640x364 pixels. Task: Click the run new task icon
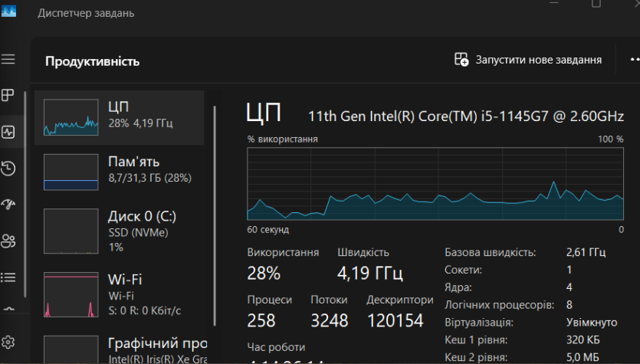(461, 60)
